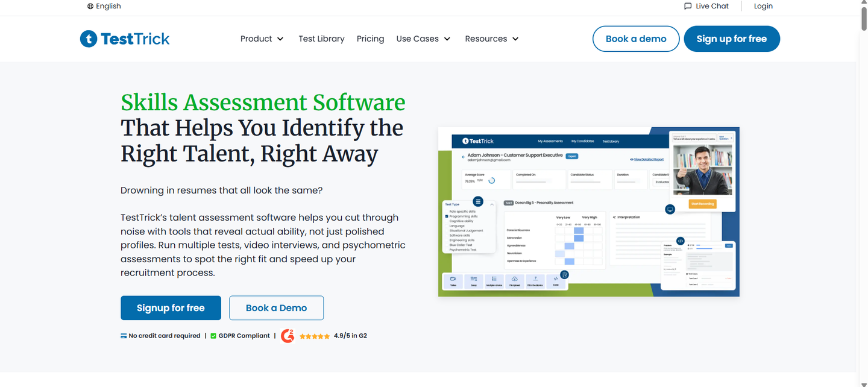Select the Video question type tile
Viewport: 868px width, 387px height.
click(453, 281)
